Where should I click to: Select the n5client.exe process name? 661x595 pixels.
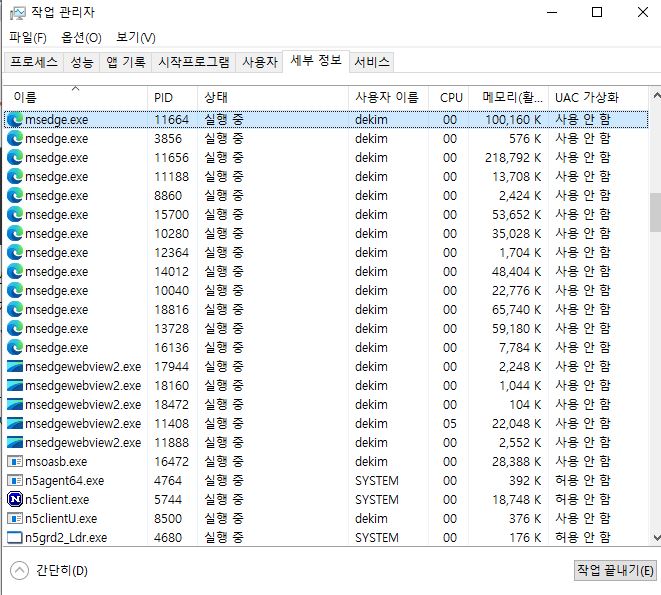point(57,500)
